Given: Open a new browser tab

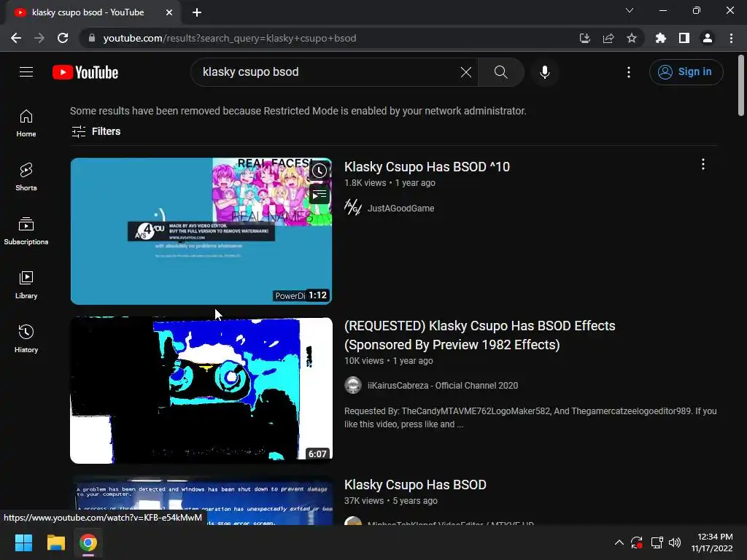Looking at the screenshot, I should (x=197, y=12).
